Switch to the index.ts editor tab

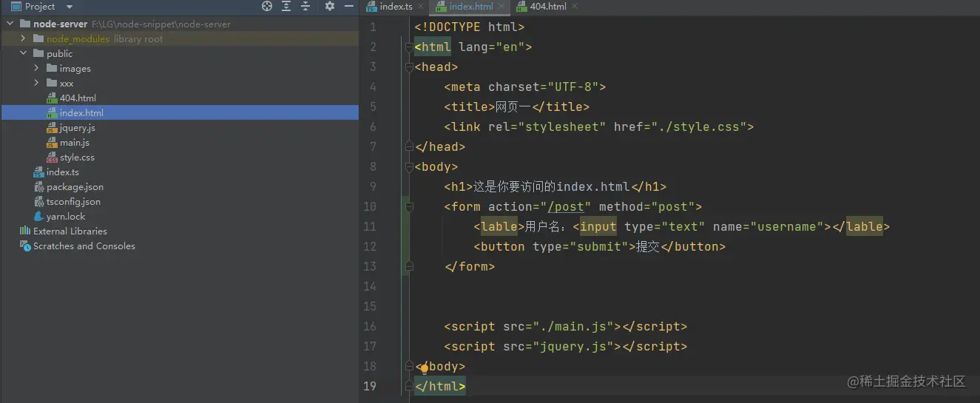(396, 7)
